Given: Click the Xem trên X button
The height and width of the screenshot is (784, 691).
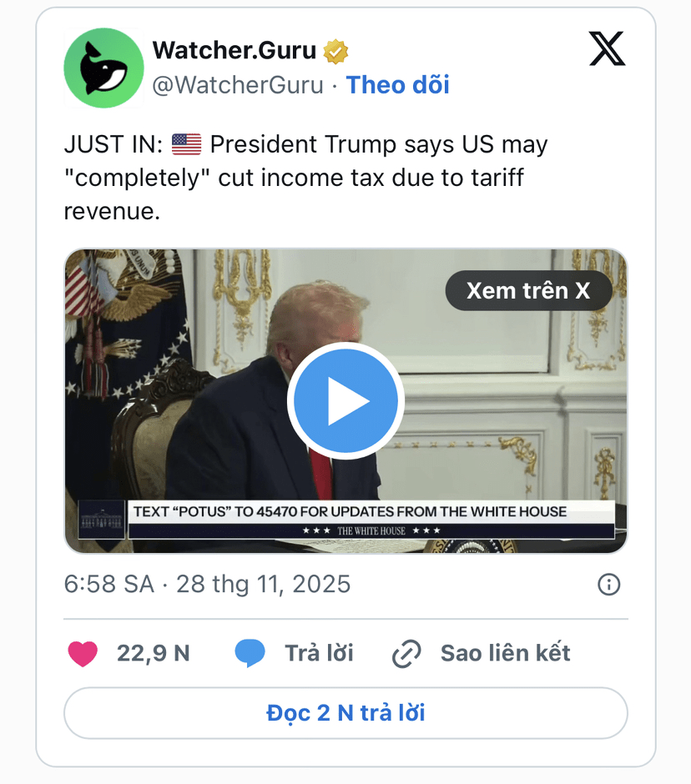Looking at the screenshot, I should (528, 290).
